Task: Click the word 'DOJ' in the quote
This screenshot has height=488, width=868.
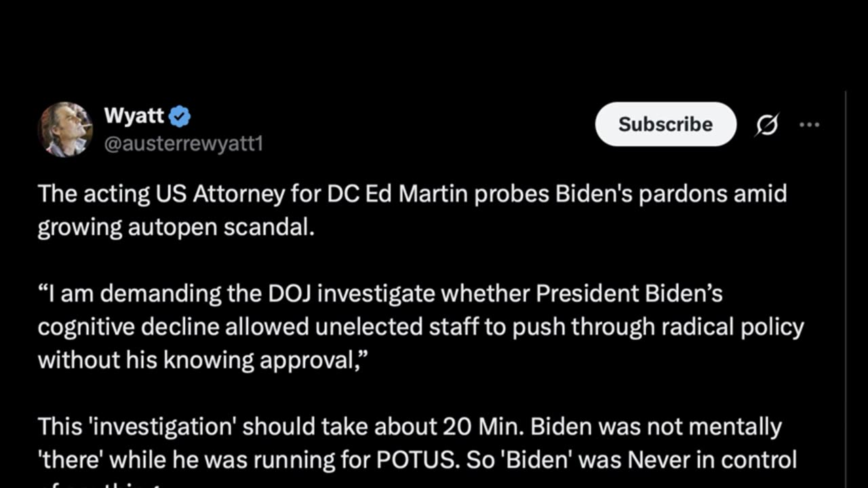Action: coord(283,293)
